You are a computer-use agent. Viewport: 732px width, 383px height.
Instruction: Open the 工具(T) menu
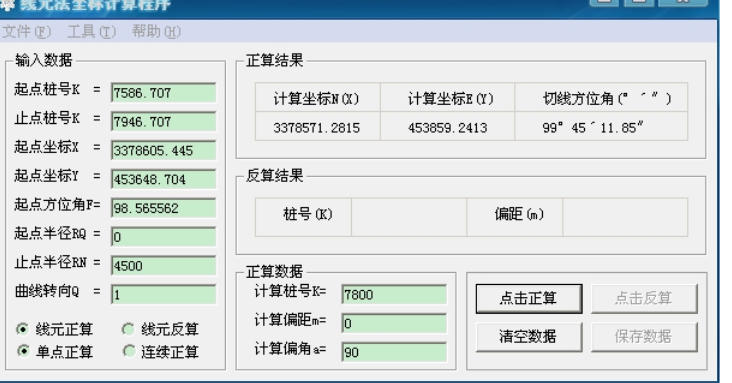coord(92,32)
